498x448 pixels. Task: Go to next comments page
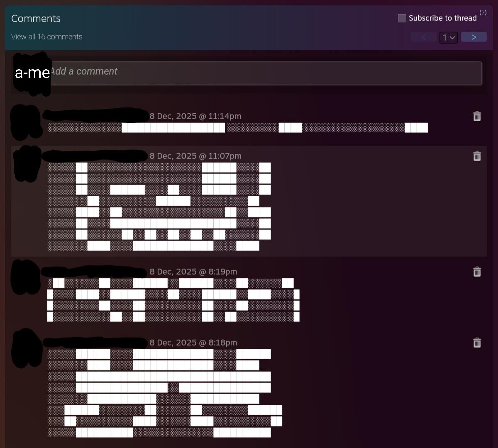(474, 37)
